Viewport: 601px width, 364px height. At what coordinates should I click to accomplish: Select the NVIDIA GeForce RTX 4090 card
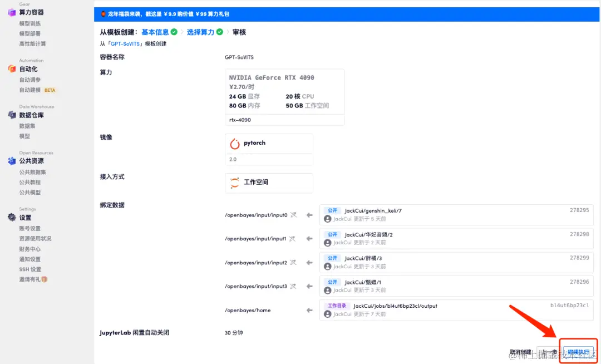tap(284, 97)
